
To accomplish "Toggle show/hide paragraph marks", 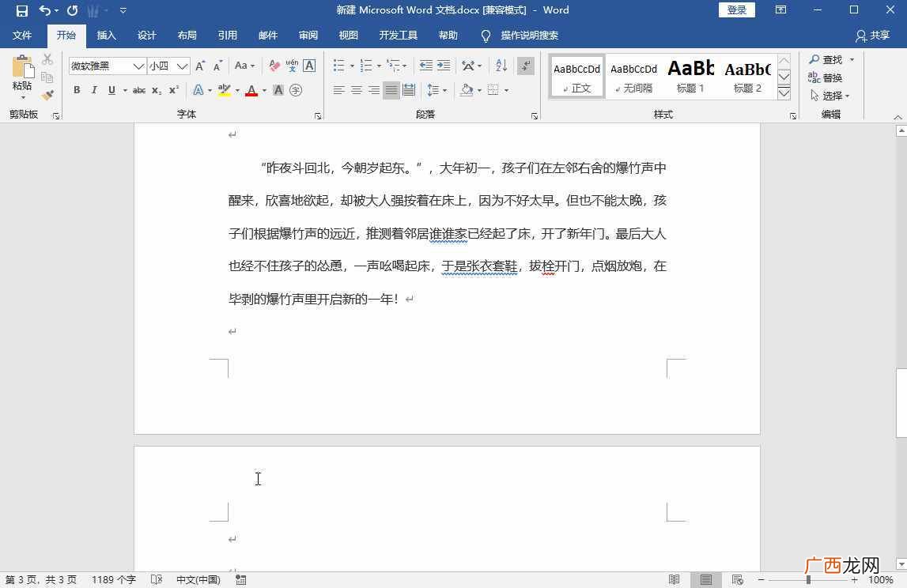I will 526,66.
